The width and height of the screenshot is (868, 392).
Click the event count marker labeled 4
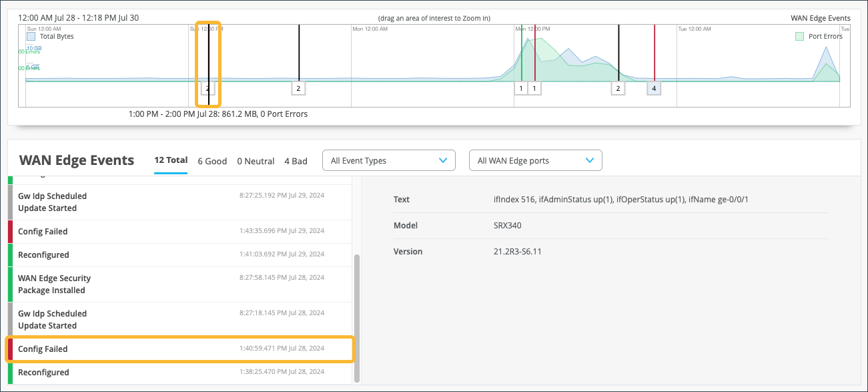tap(654, 88)
